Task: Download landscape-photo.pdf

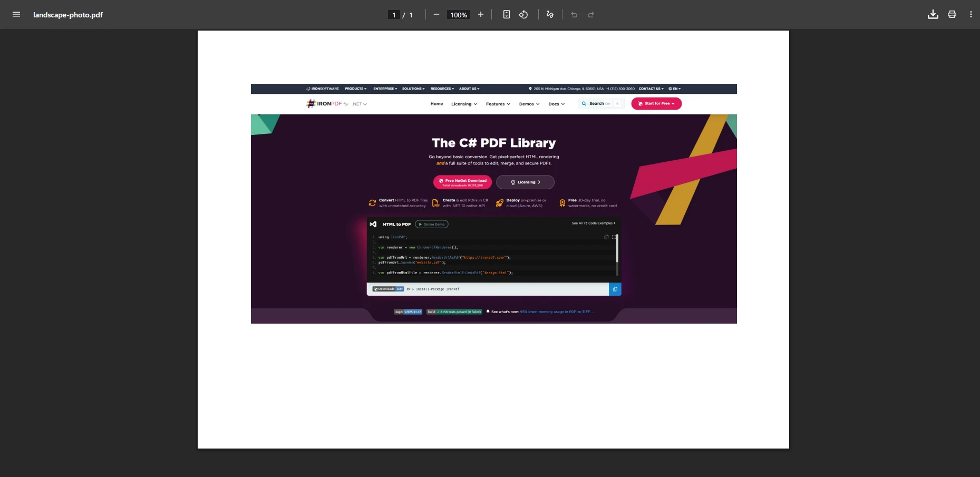Action: tap(933, 14)
